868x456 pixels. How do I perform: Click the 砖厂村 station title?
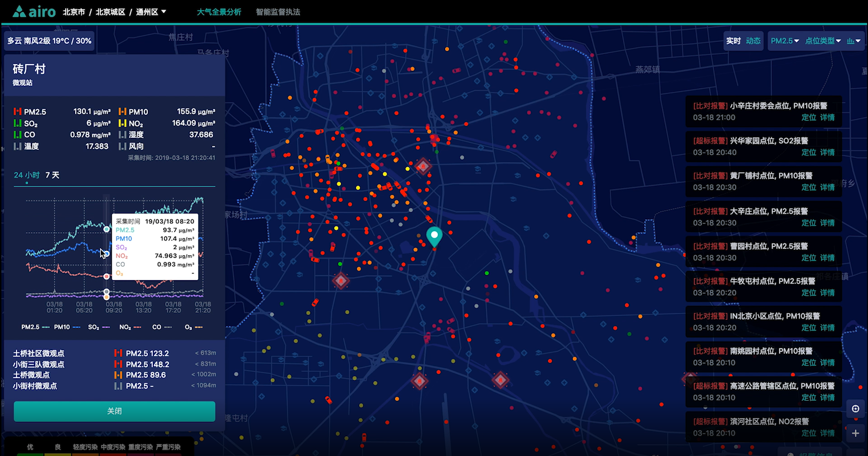[29, 69]
